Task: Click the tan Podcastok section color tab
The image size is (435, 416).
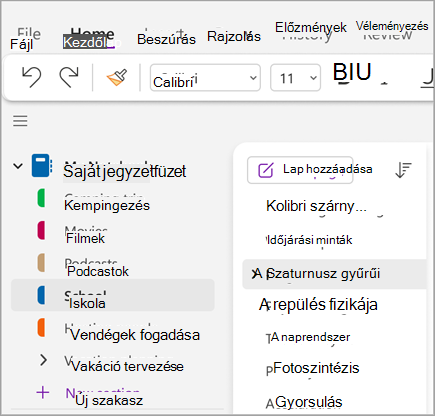Action: point(41,263)
